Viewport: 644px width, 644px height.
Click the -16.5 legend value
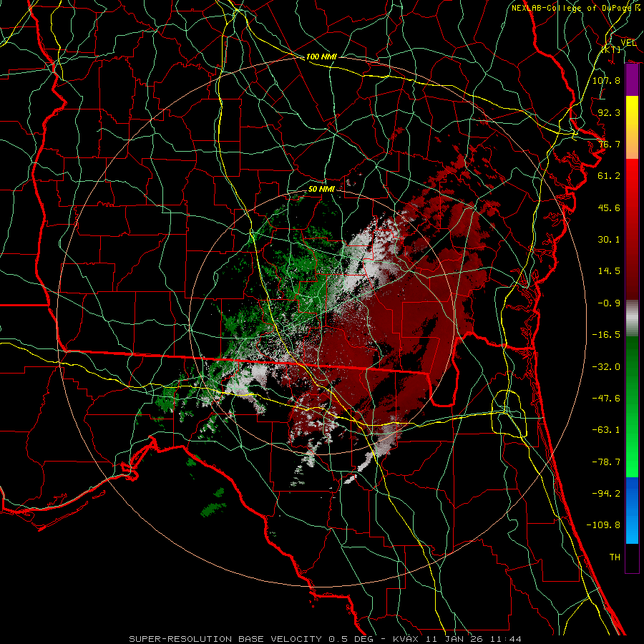606,335
